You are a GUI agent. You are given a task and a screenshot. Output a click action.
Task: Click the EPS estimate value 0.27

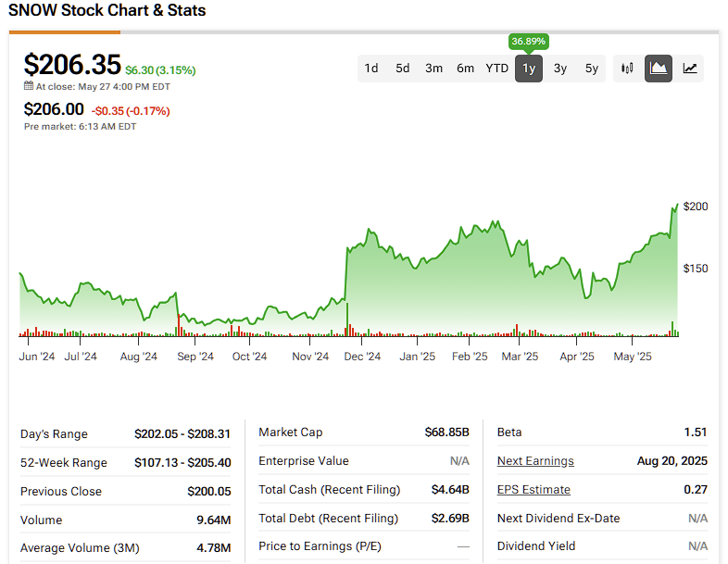pos(695,490)
